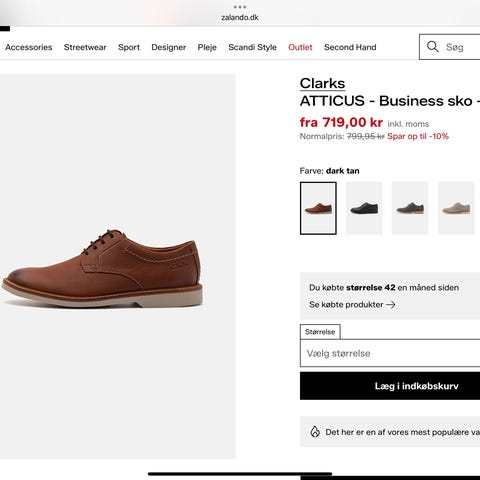Click the flame icon in the popularity notice

(x=315, y=432)
